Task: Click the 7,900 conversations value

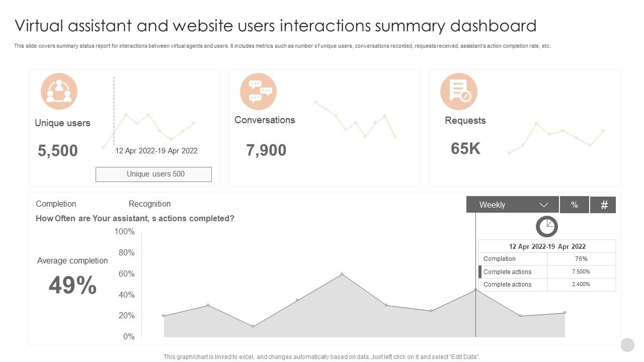Action: 266,150
